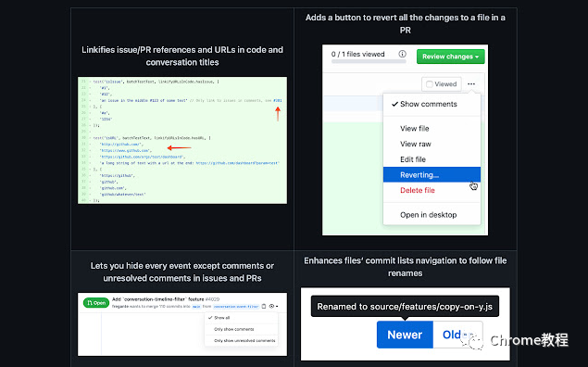Click the green Open pull request badge

(96, 303)
